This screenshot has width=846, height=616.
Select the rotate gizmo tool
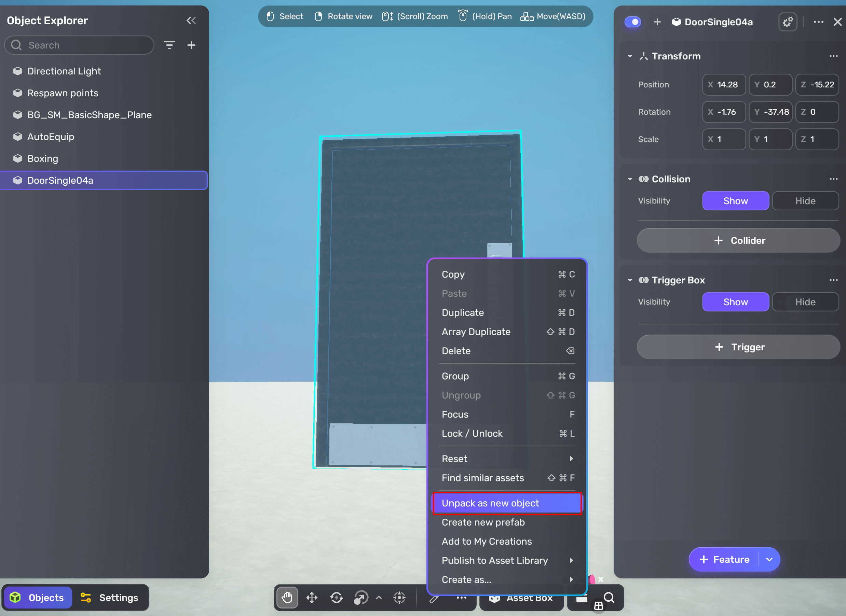click(x=337, y=597)
